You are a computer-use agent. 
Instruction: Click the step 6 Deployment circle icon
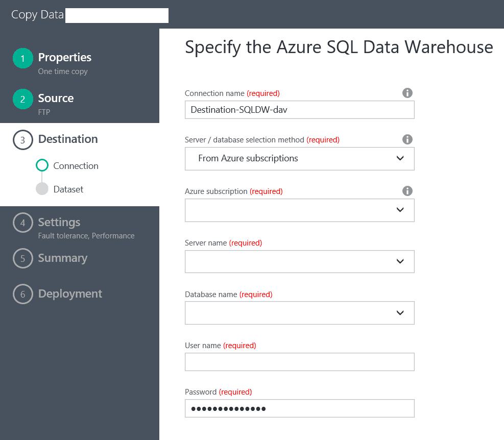pos(23,294)
